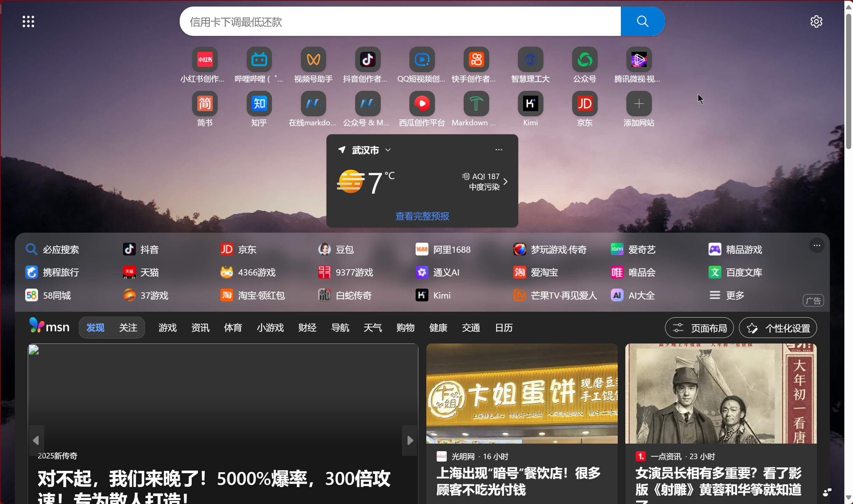Expand the 武汉市 city dropdown
This screenshot has width=853, height=504.
tap(388, 150)
